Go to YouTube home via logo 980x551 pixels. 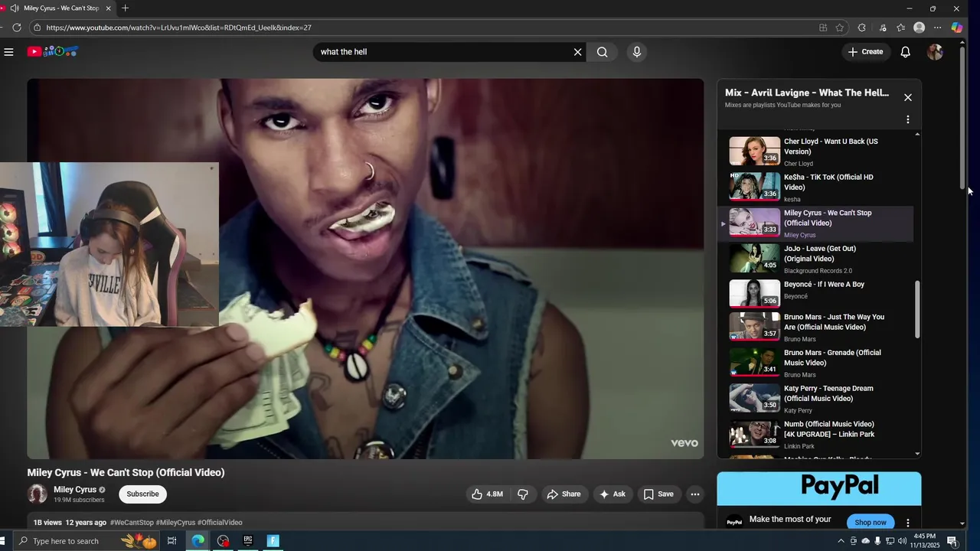pyautogui.click(x=53, y=51)
